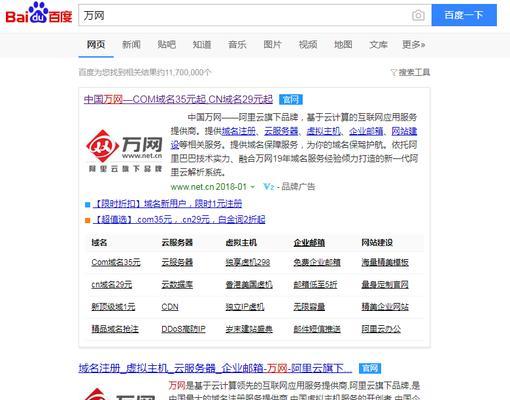Screen dimensions: 510x400
Task: Click the 官网 badge beside 域名注册 result title
Action: 370,368
